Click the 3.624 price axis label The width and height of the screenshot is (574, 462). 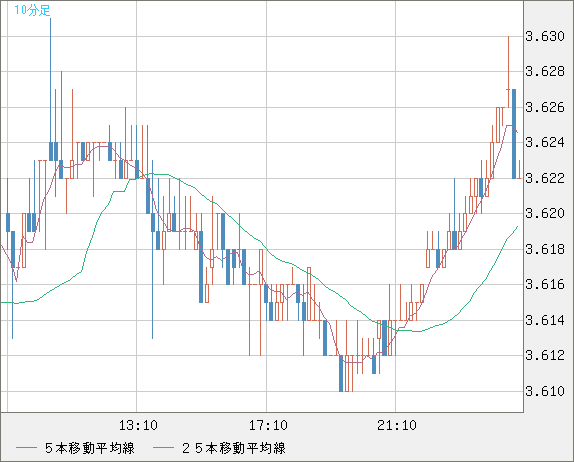[545, 142]
